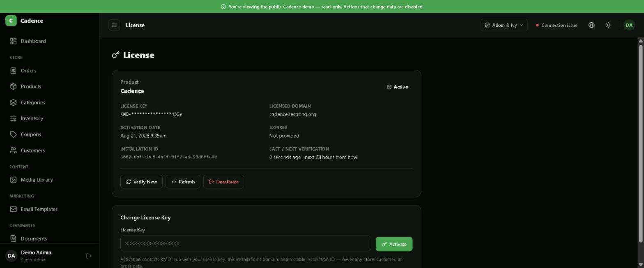Click the logout icon beside Demo Admin

[x=89, y=256]
